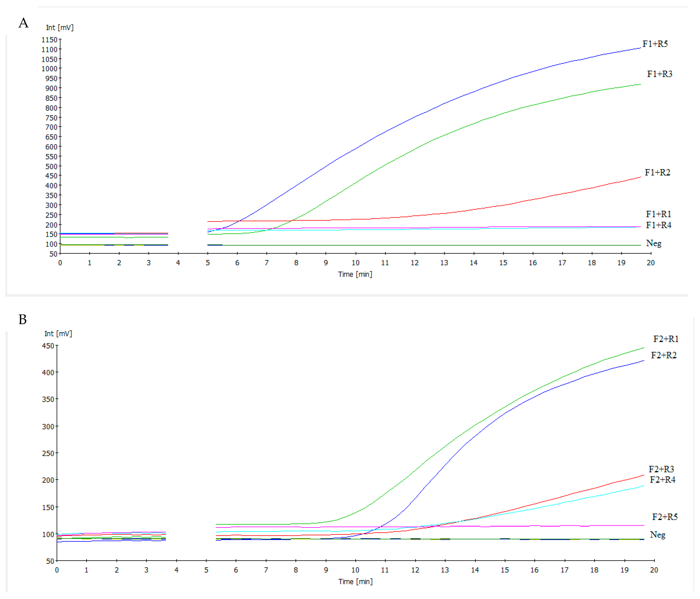Click the 450 tick label in panel B
The width and height of the screenshot is (700, 599).
(48, 346)
